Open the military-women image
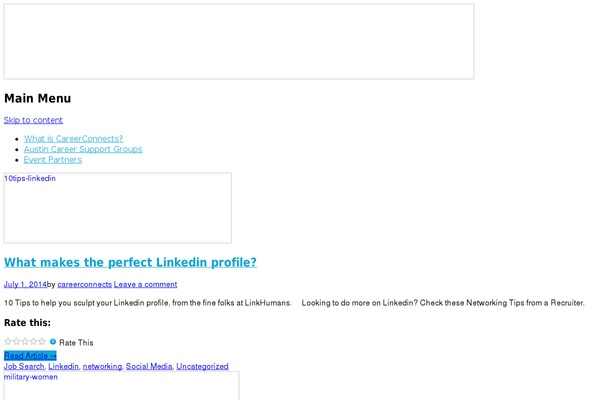 click(122, 386)
